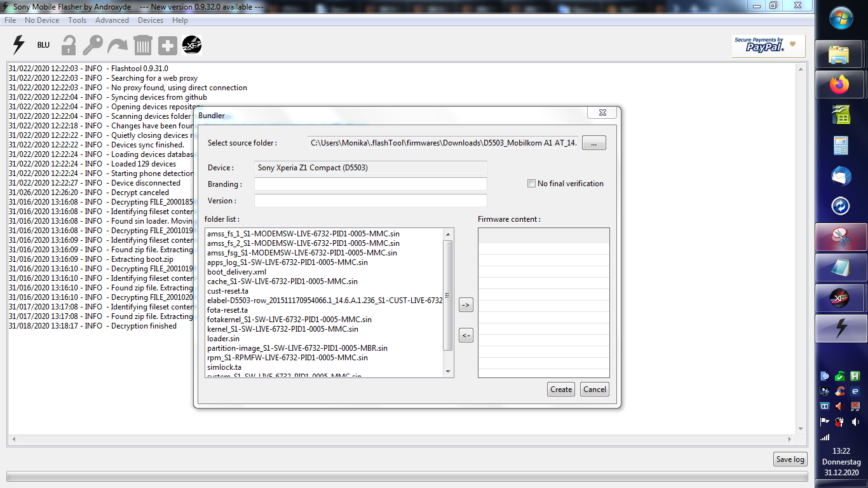Select amss_fs_1_S1-MODEMSW sin file
Screen dimensions: 868x488
303,234
